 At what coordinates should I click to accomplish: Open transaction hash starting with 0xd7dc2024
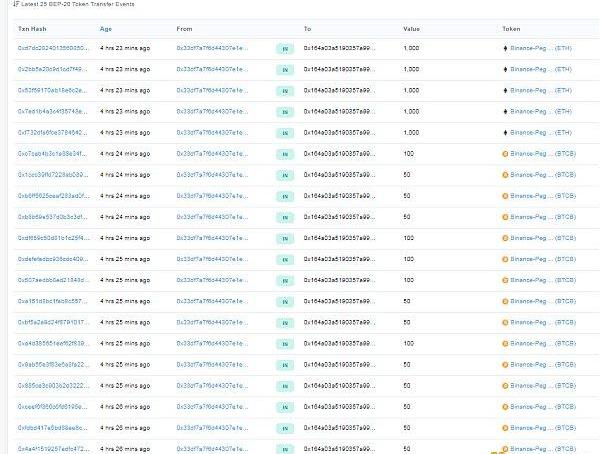click(53, 48)
